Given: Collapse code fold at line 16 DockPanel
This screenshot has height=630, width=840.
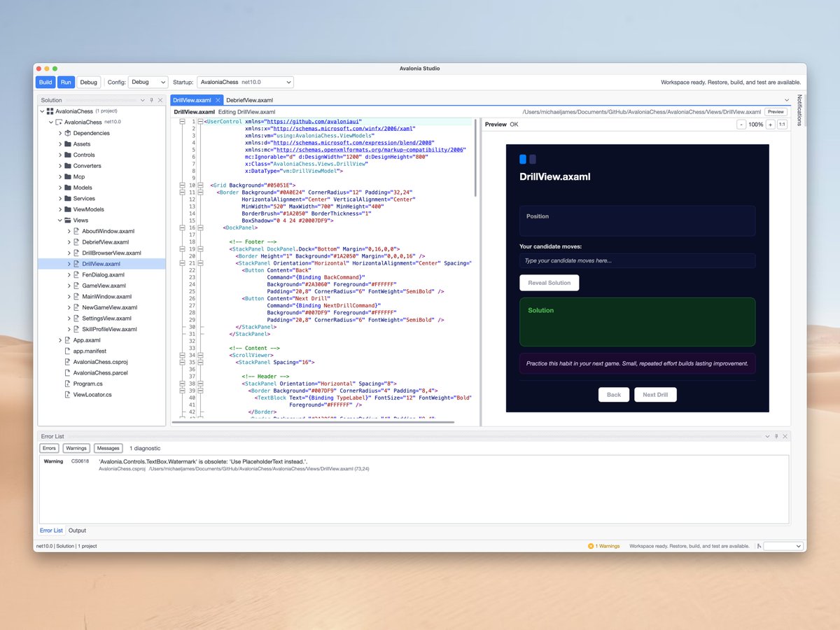Looking at the screenshot, I should [199, 227].
